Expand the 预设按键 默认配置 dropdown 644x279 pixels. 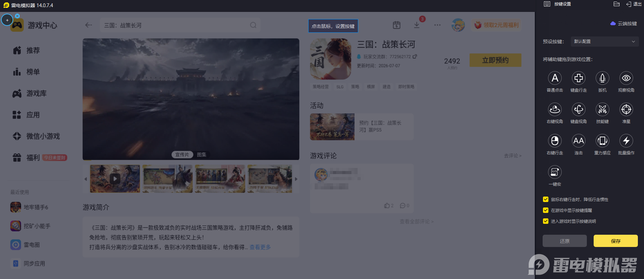tap(605, 42)
